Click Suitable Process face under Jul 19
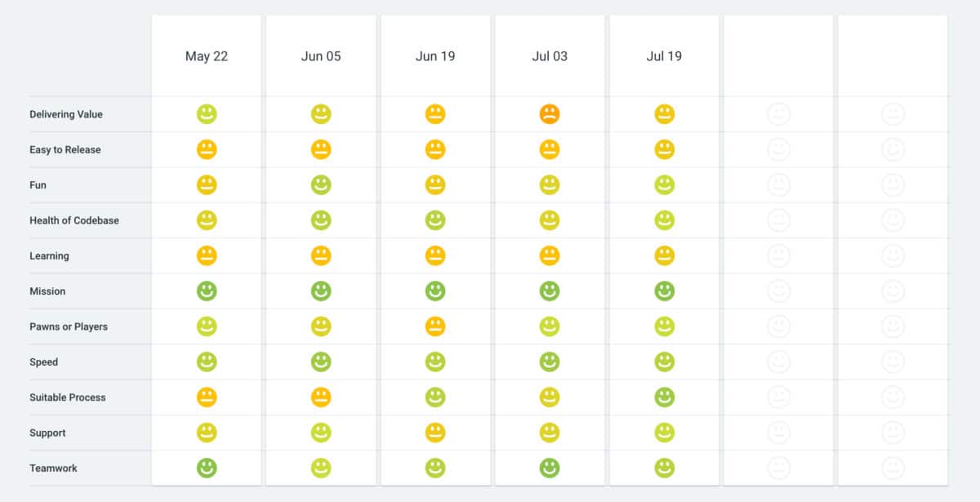 click(665, 398)
